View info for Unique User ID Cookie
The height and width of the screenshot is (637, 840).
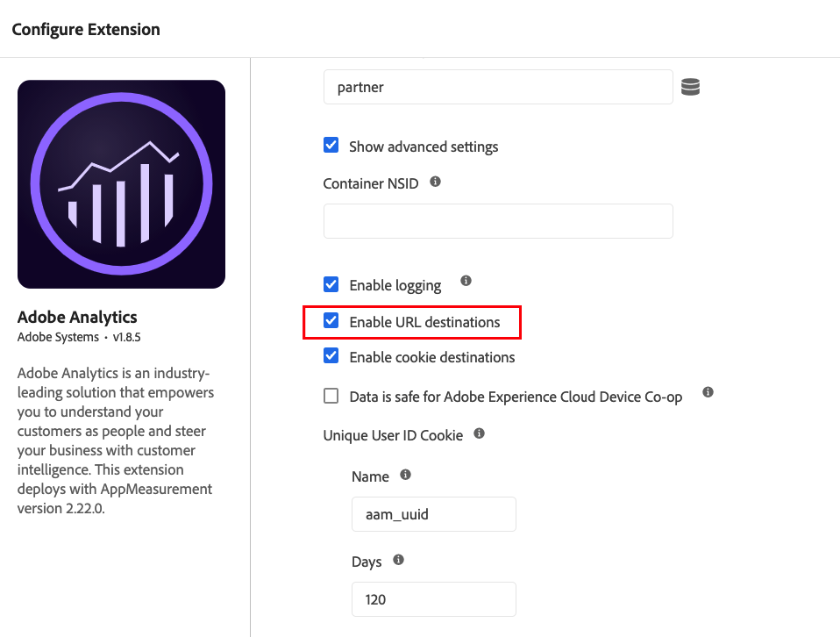[479, 433]
